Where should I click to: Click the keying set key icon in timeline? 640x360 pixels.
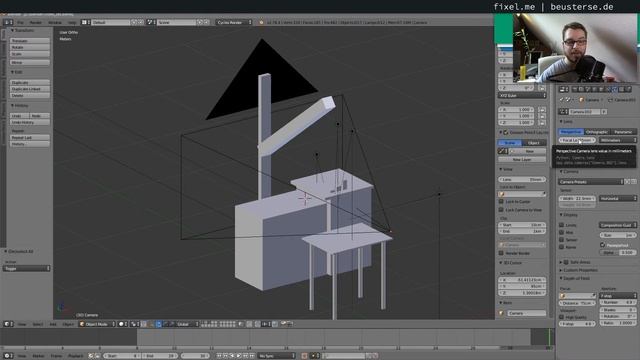click(x=315, y=356)
